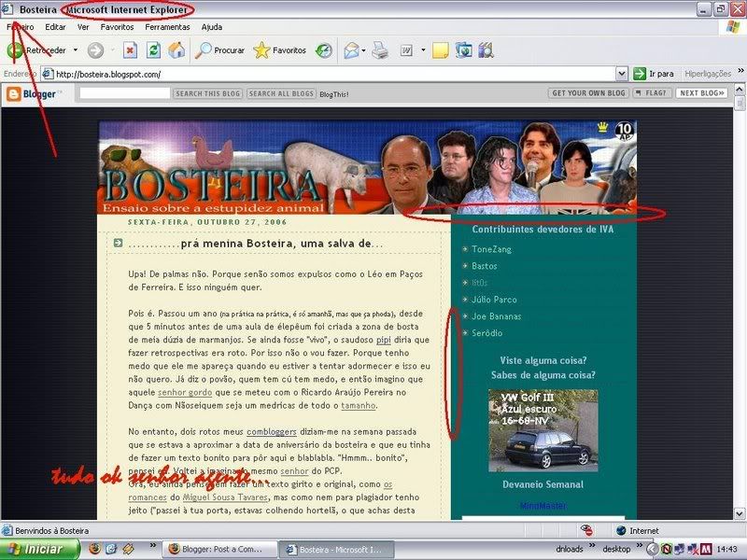747x560 pixels.
Task: Click the arrow icon beside the post title
Action: click(x=119, y=244)
